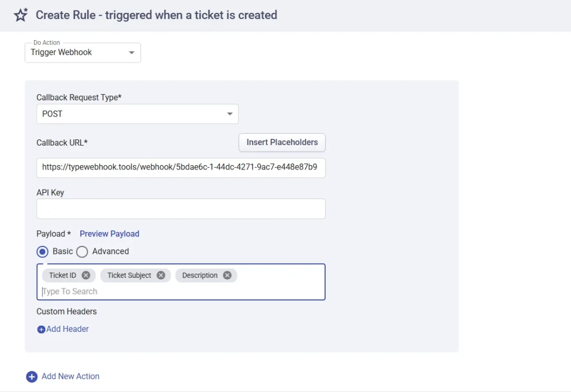Click the Description chip label
The image size is (571, 392).
[200, 275]
